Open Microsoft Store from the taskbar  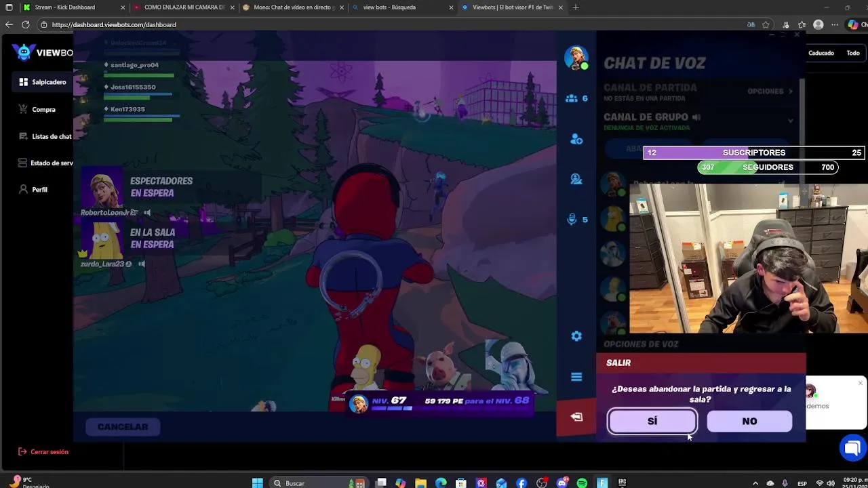[x=461, y=483]
